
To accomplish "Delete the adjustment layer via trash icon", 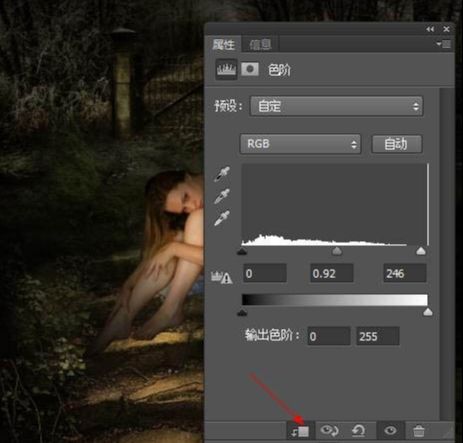I will [x=419, y=431].
